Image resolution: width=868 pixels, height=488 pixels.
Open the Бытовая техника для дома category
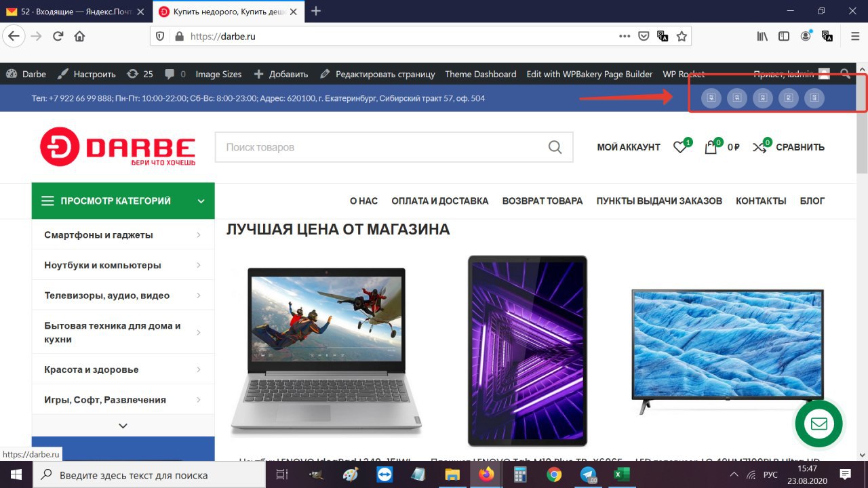[x=113, y=332]
